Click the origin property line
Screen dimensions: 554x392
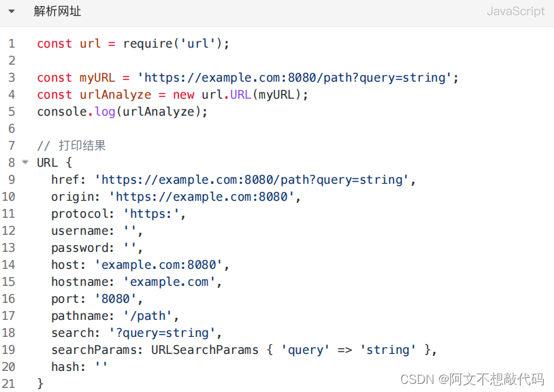(176, 197)
